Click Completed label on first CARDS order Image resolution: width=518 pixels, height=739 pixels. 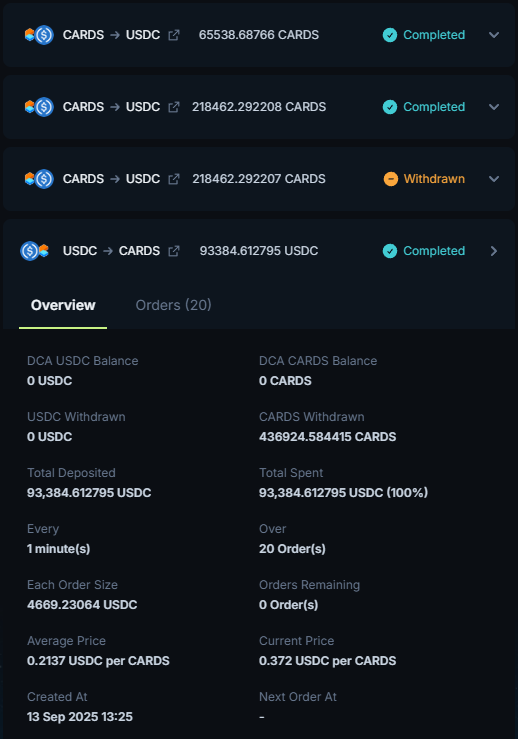434,35
